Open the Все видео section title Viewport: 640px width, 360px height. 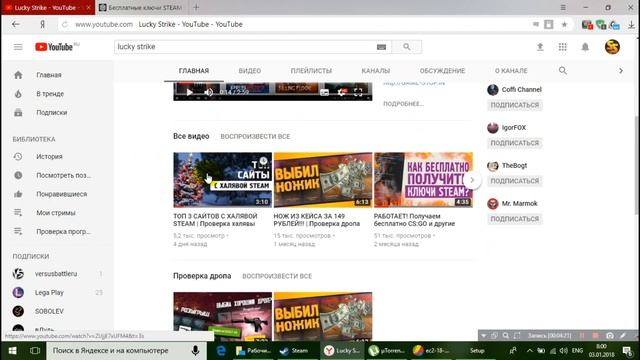pos(191,136)
